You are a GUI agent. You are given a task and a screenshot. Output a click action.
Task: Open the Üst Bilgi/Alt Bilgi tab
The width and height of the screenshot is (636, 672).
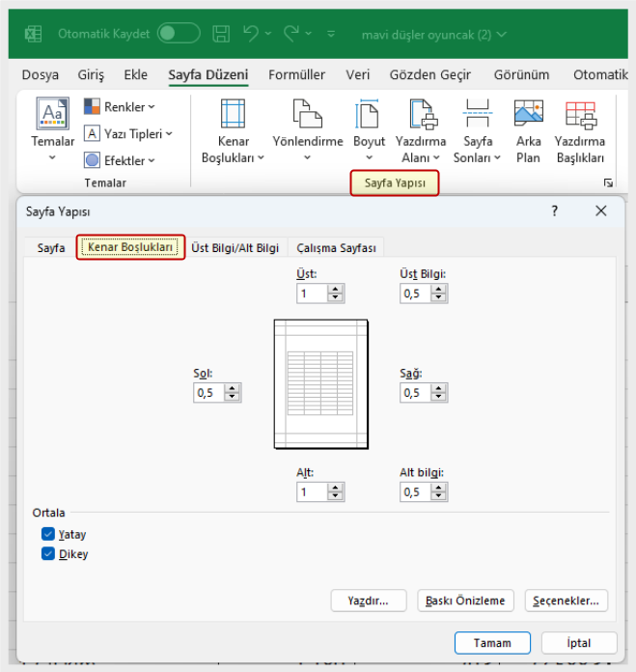(235, 248)
